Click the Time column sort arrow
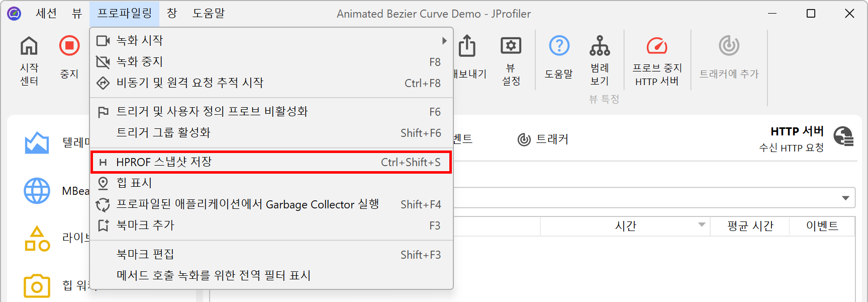The image size is (868, 302). pos(702,225)
